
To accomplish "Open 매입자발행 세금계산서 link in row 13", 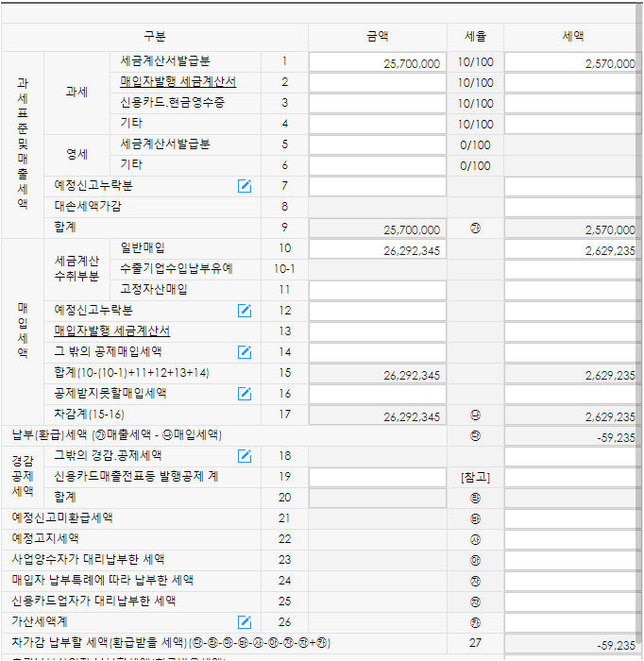I will 112,331.
